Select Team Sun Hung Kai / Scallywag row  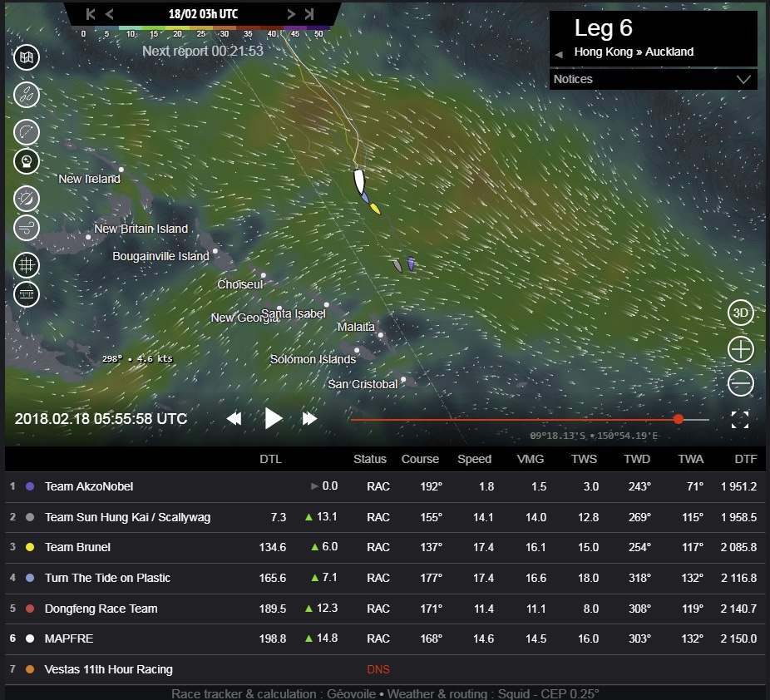[385, 517]
